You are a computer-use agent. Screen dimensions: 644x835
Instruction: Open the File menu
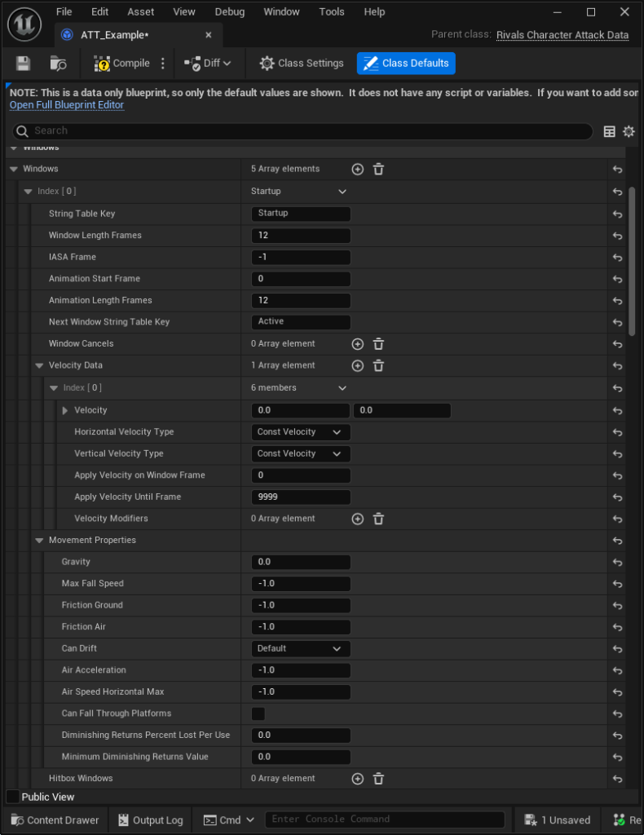[64, 11]
